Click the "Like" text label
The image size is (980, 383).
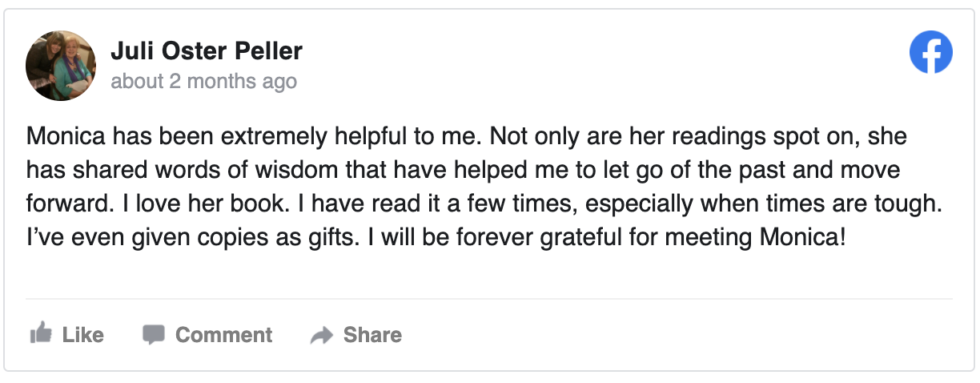(83, 335)
